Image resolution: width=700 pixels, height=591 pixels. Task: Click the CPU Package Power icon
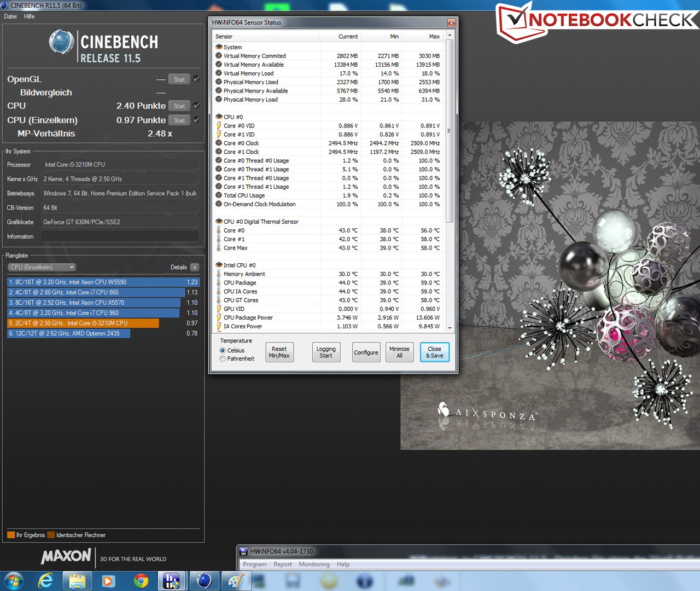click(x=219, y=317)
